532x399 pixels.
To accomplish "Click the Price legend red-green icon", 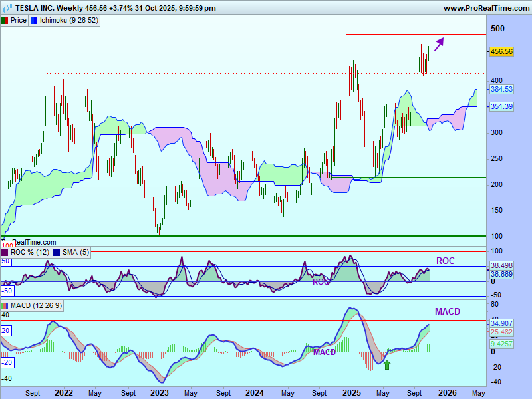I will tap(5, 20).
